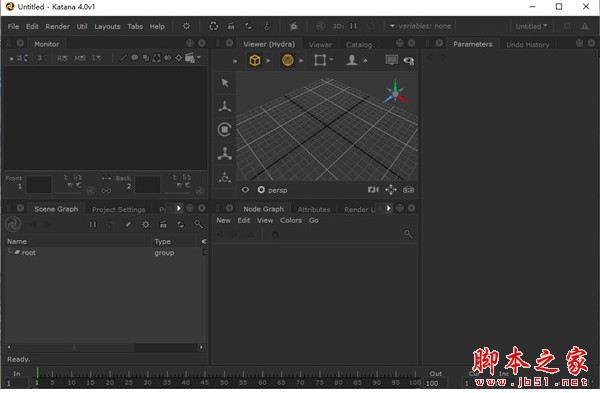Click the warning triangle icon at top right
Image resolution: width=600 pixels, height=393 pixels.
tap(585, 26)
